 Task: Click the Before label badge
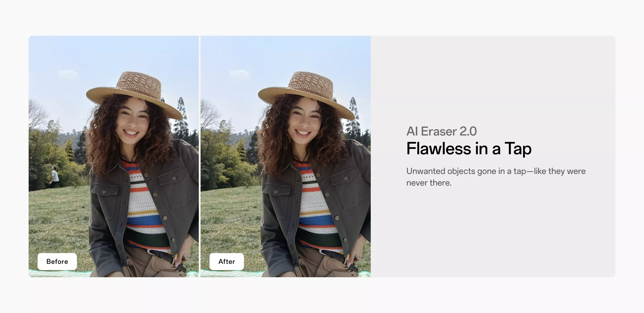57,262
